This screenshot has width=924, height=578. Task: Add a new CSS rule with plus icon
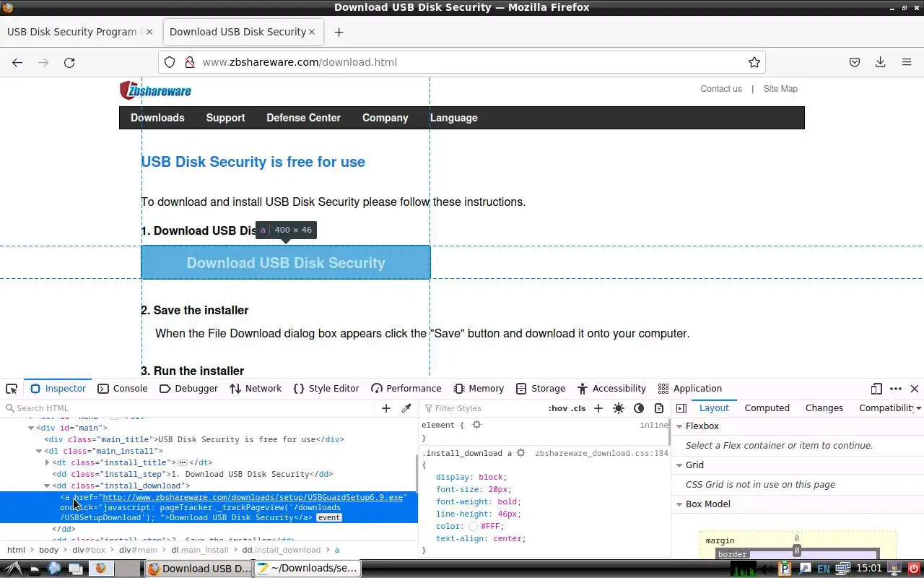coord(598,408)
